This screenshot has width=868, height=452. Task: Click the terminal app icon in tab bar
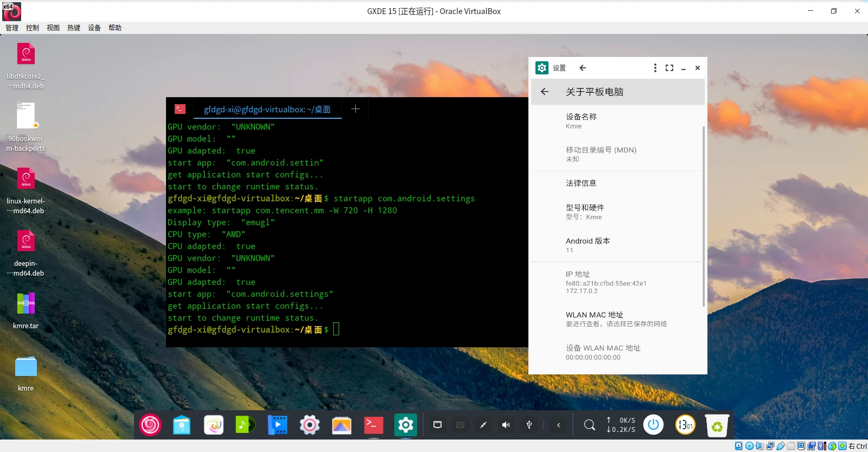180,109
